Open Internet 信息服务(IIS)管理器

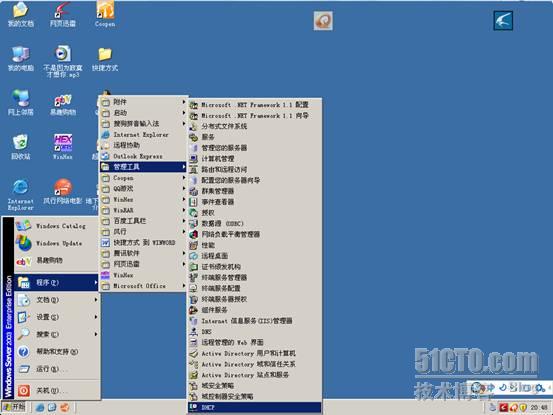(255, 321)
